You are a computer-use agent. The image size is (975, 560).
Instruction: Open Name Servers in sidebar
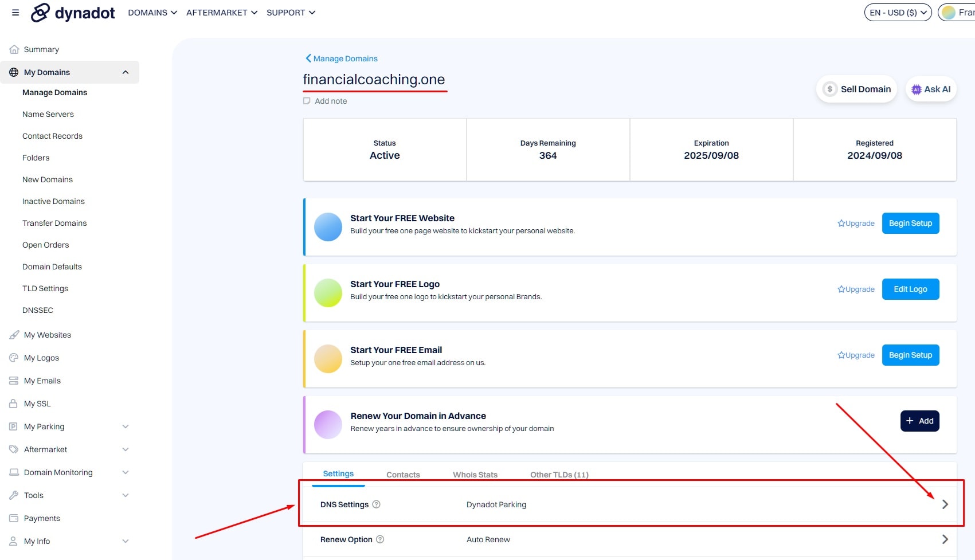tap(48, 114)
